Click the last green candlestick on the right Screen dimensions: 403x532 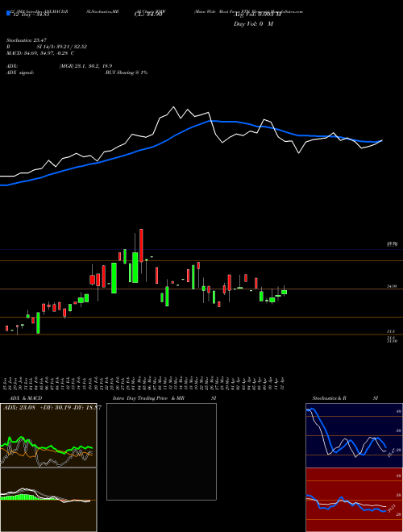284,292
